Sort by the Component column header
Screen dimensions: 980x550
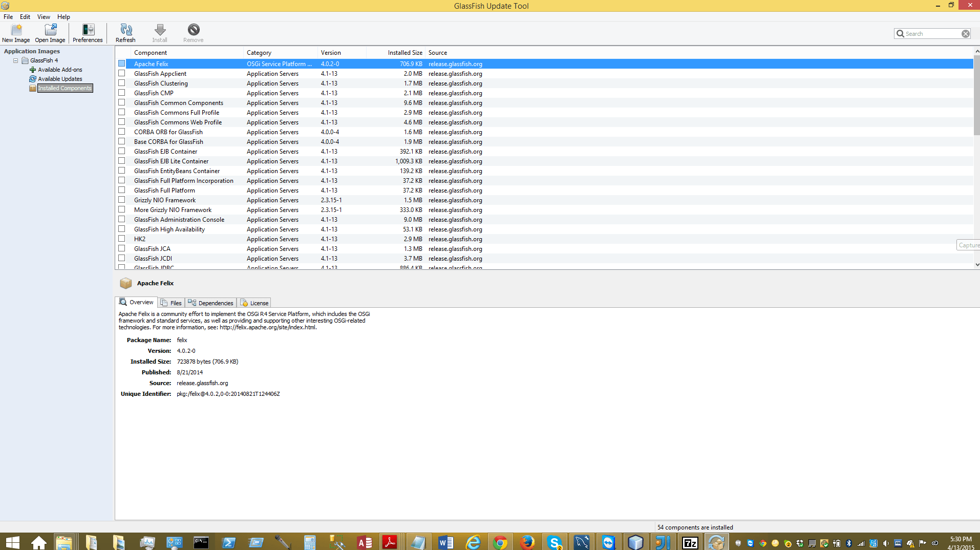187,53
